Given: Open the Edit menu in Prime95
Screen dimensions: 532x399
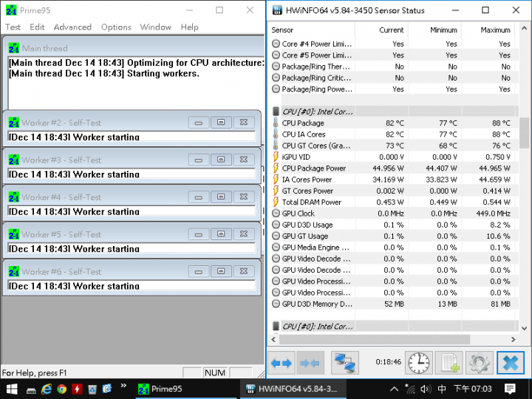Looking at the screenshot, I should pyautogui.click(x=37, y=27).
